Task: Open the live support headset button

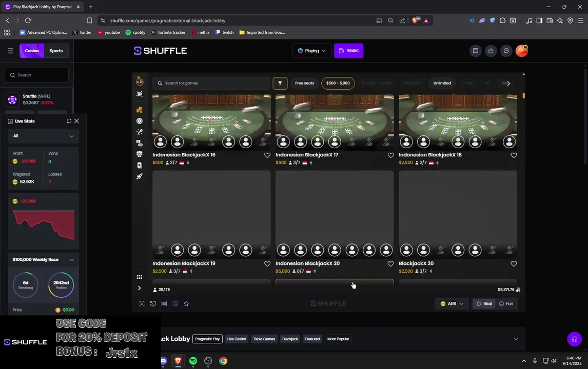Action: click(574, 339)
